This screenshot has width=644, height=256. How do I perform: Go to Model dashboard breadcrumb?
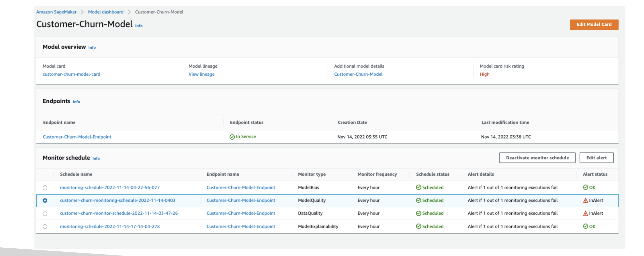click(106, 12)
